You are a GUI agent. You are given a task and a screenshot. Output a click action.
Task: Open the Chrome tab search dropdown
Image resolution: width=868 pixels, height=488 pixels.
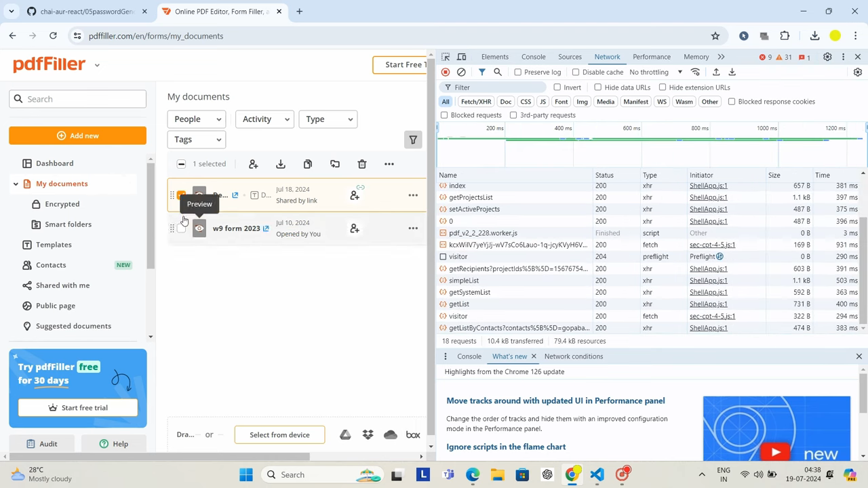pos(11,12)
